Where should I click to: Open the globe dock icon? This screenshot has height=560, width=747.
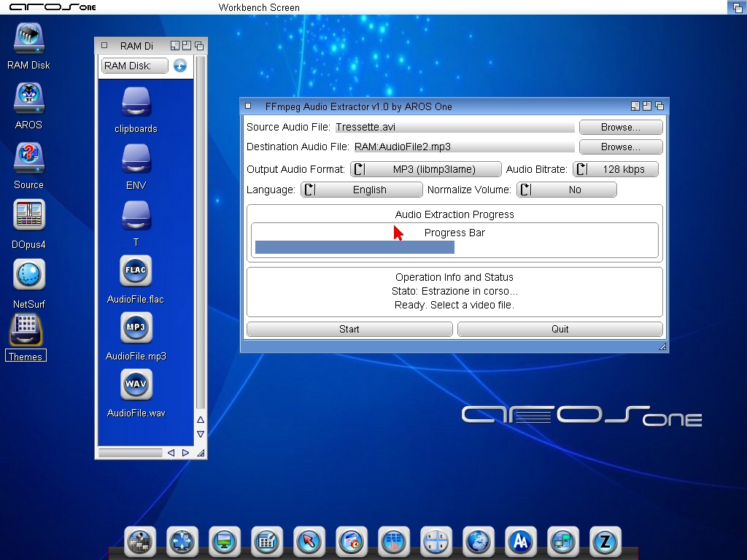(x=479, y=542)
